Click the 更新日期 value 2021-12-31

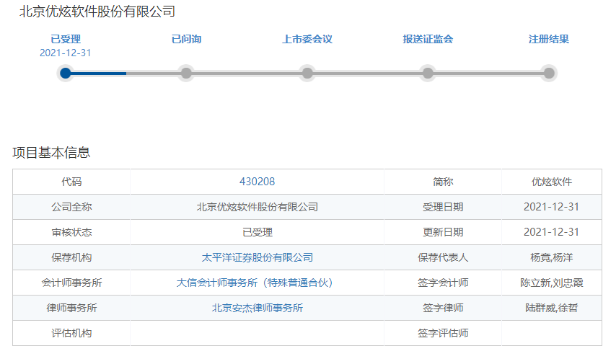tap(552, 232)
